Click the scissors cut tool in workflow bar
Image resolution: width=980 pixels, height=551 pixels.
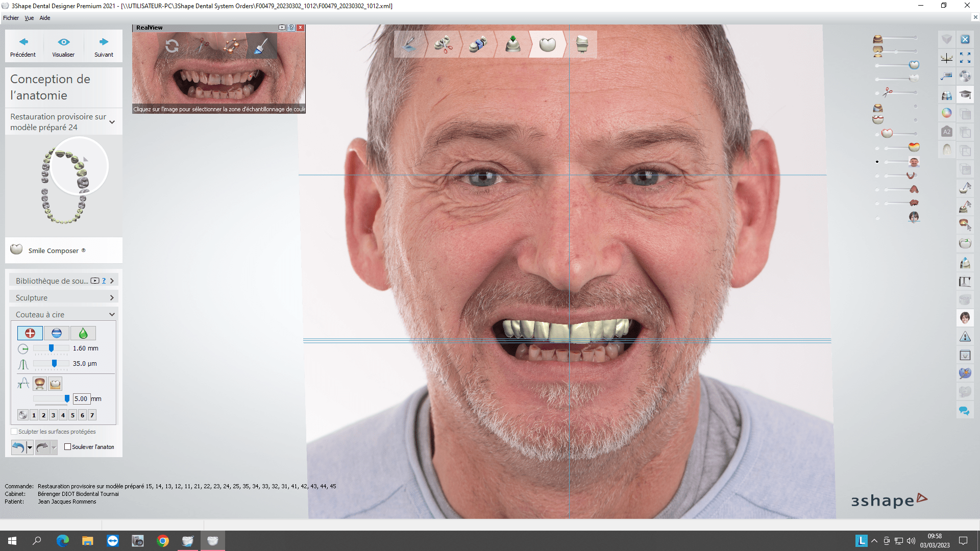(x=444, y=44)
